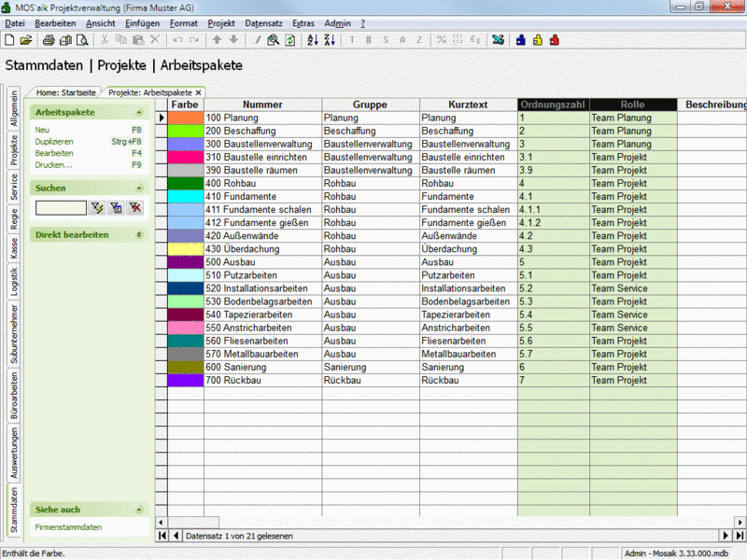Click the cell '700 Rückbau'
This screenshot has width=747, height=560.
pyautogui.click(x=262, y=381)
